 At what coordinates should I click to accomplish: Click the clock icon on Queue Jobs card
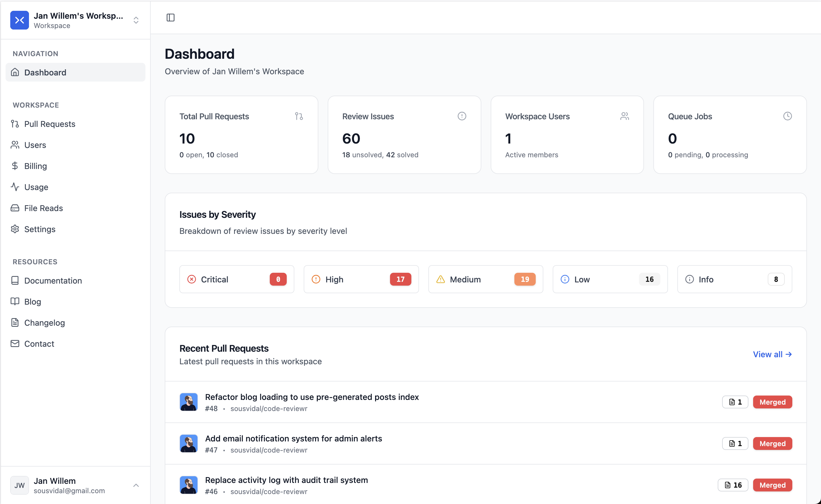[x=788, y=116]
